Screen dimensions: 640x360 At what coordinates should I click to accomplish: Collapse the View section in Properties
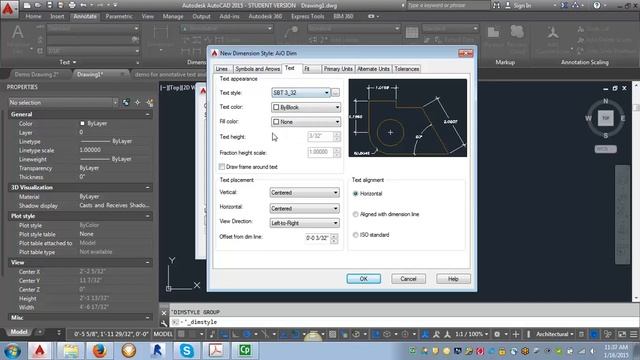[x=147, y=263]
